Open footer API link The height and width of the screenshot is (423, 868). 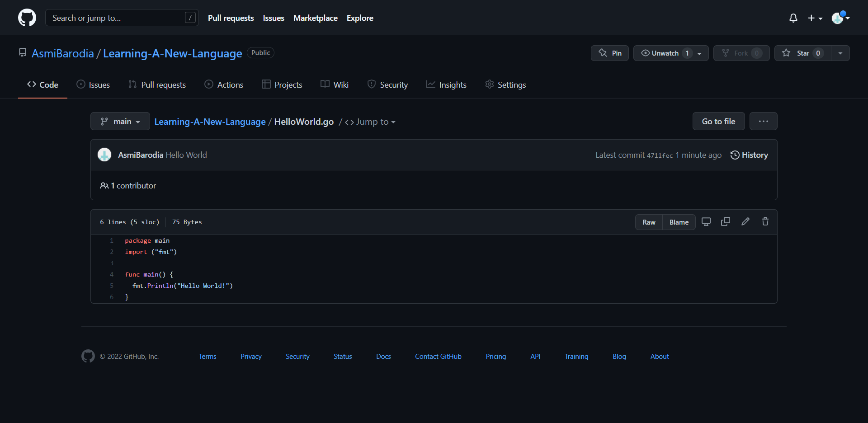[535, 357]
